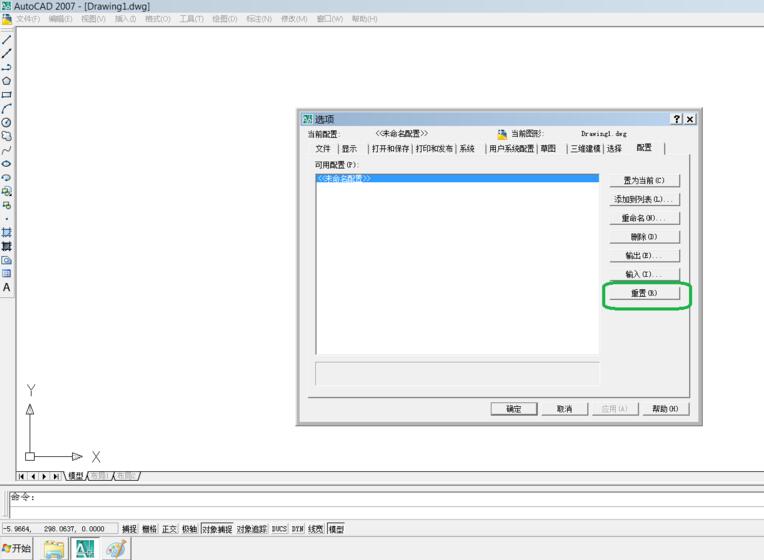
Task: Select the Rectangle tool
Action: click(6, 95)
